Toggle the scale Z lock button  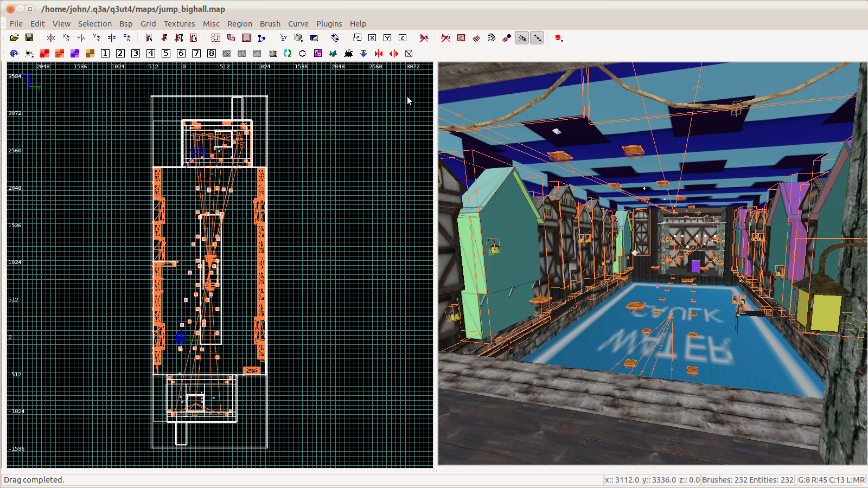click(x=403, y=38)
